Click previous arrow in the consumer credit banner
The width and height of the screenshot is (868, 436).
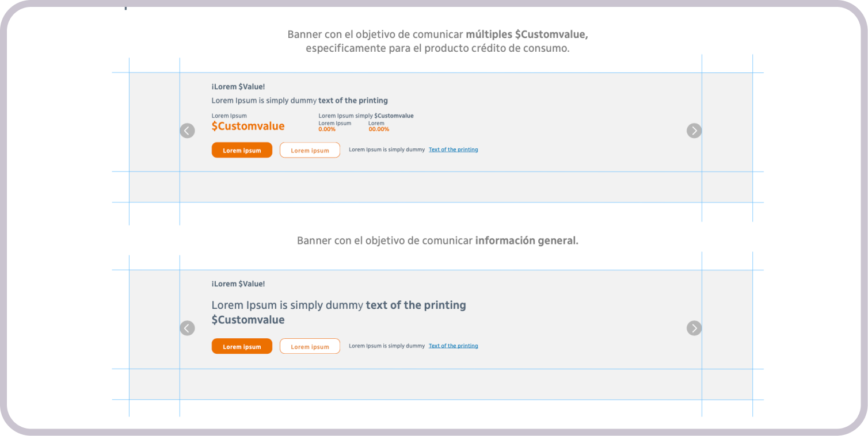coord(187,131)
